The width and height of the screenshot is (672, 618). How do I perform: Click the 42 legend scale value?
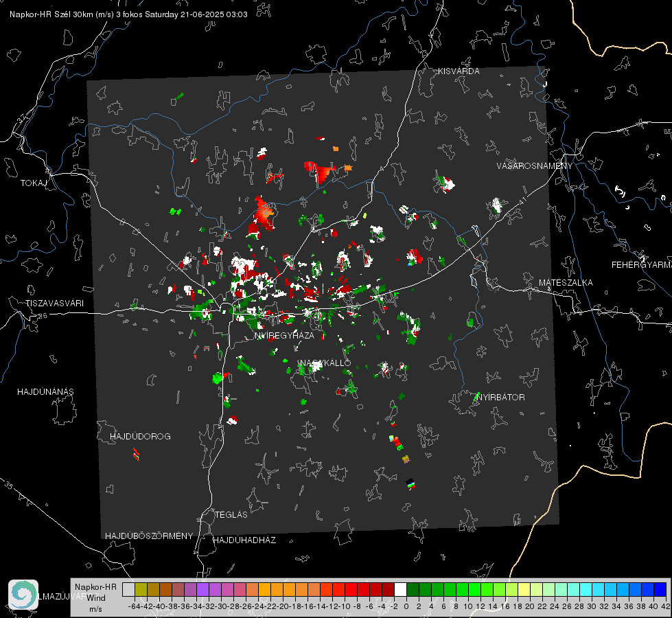(x=665, y=606)
